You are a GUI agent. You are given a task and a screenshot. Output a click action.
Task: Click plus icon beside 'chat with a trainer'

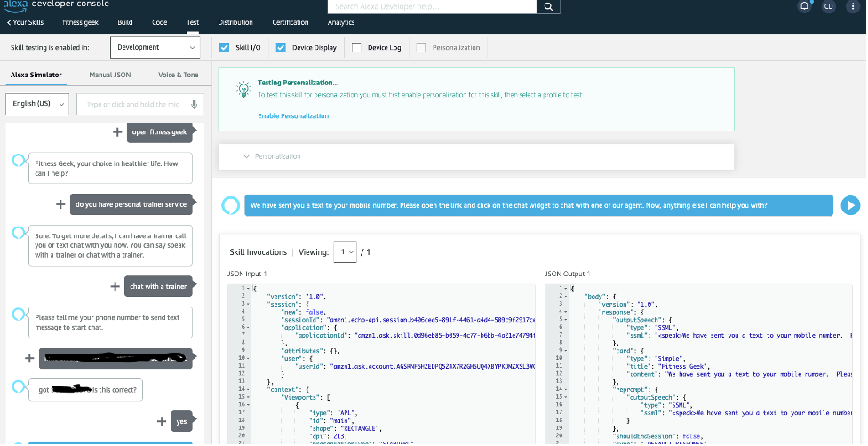(x=115, y=286)
